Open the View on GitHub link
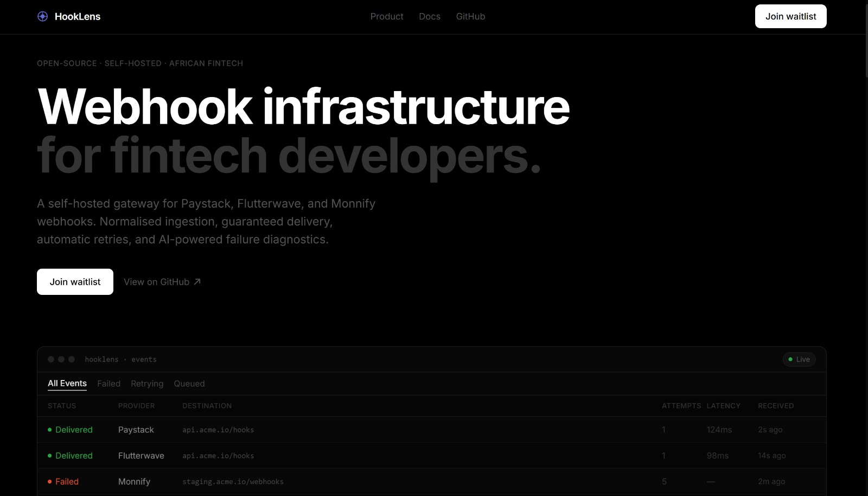The image size is (868, 496). [162, 282]
